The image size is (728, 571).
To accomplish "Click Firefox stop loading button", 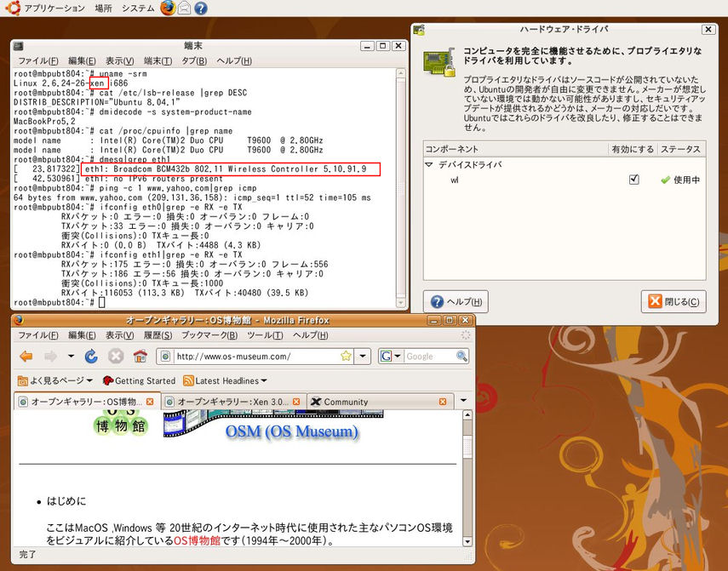I will [116, 357].
